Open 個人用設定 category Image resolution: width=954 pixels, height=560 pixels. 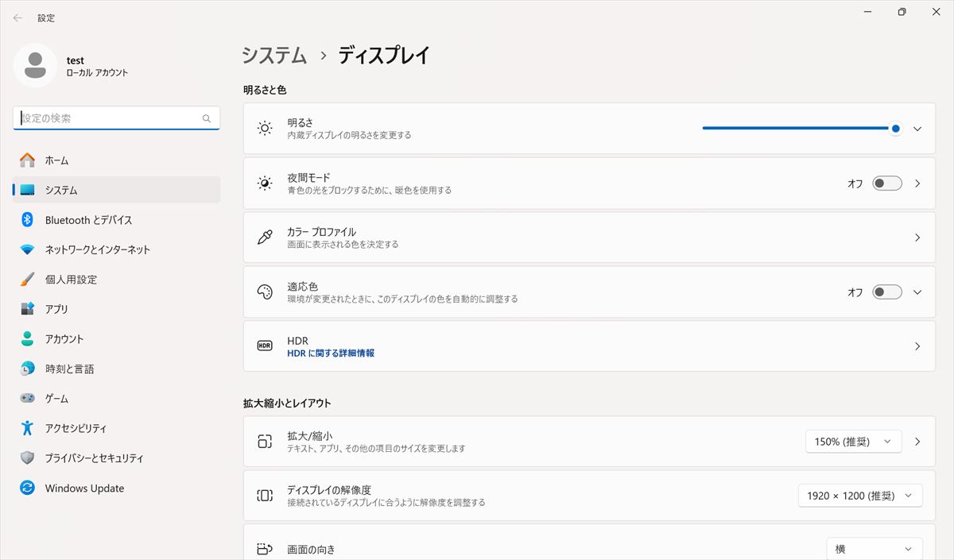(117, 280)
